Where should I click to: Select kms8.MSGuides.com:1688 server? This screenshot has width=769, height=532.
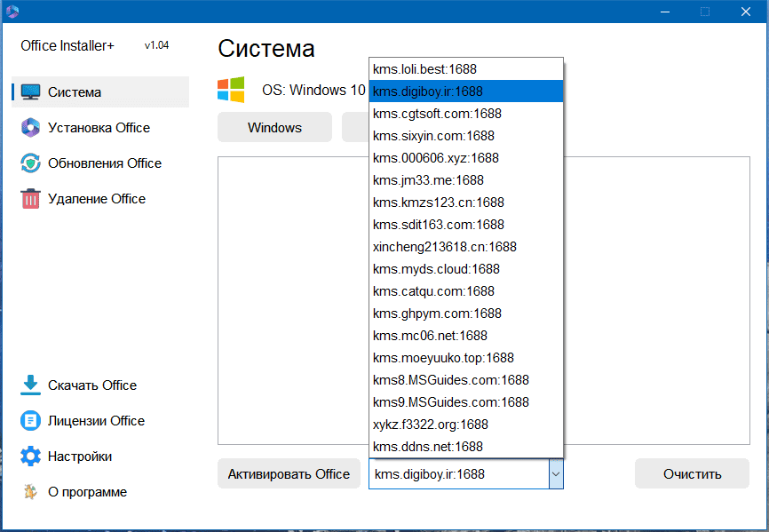click(x=466, y=380)
